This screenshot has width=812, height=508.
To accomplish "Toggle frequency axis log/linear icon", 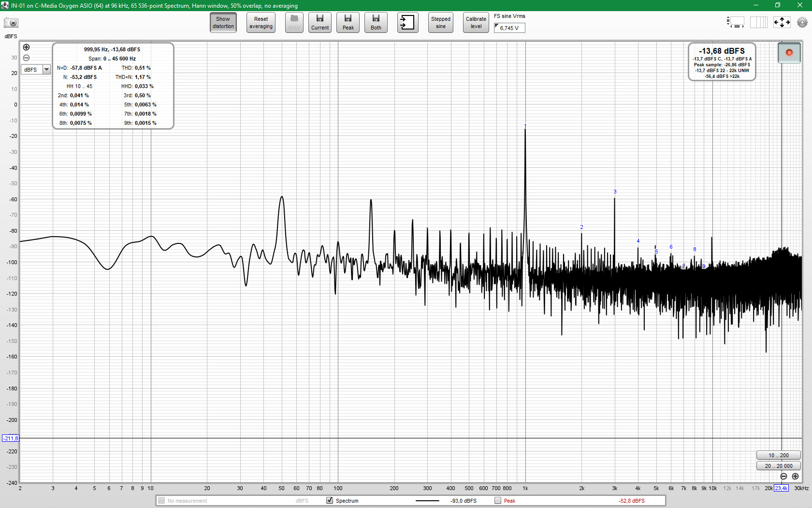I will coord(759,22).
